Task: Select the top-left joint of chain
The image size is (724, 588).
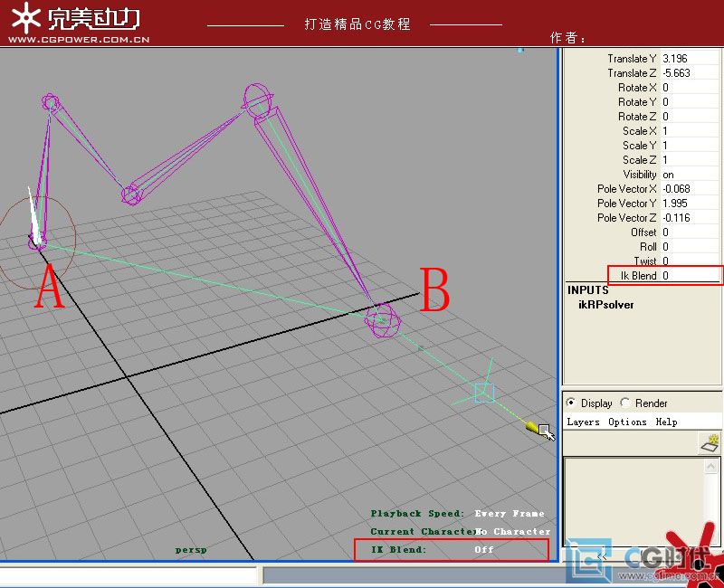Action: [51, 101]
